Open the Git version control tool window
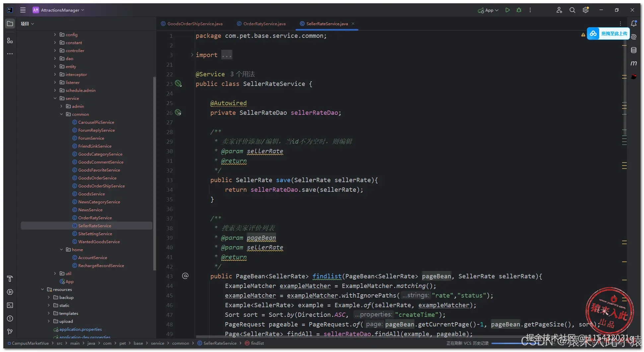Image resolution: width=644 pixels, height=352 pixels. (10, 331)
